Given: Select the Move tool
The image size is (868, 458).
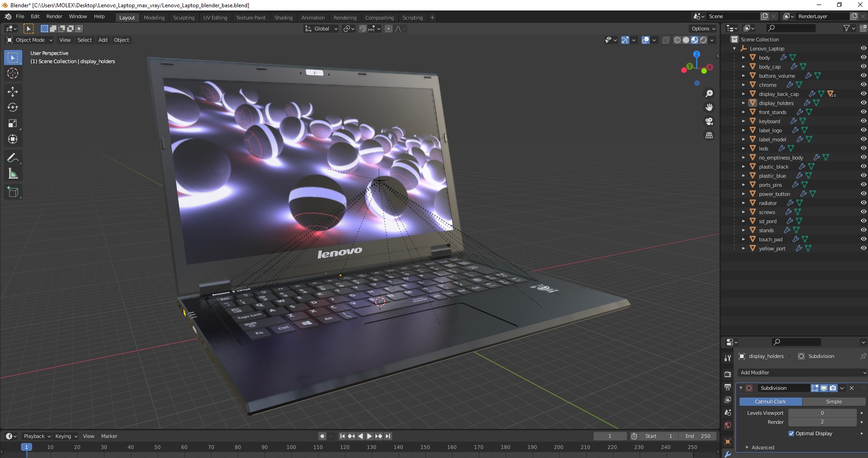Looking at the screenshot, I should coord(13,91).
